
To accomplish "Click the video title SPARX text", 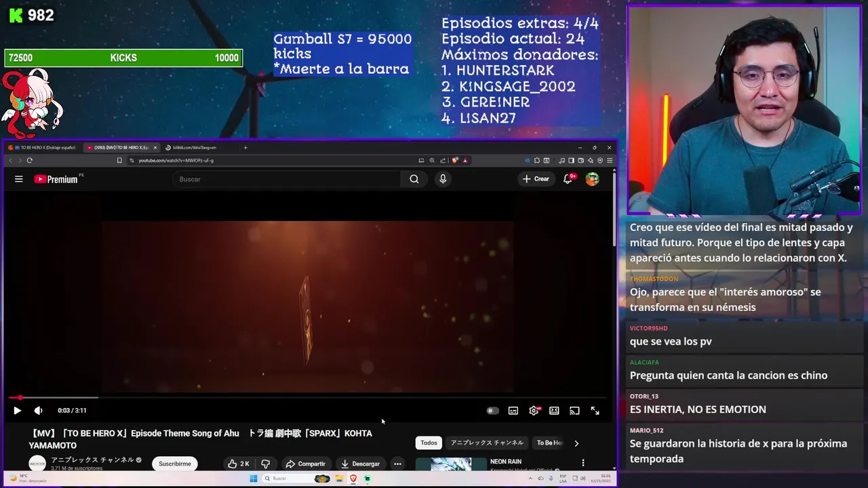I will click(x=200, y=439).
